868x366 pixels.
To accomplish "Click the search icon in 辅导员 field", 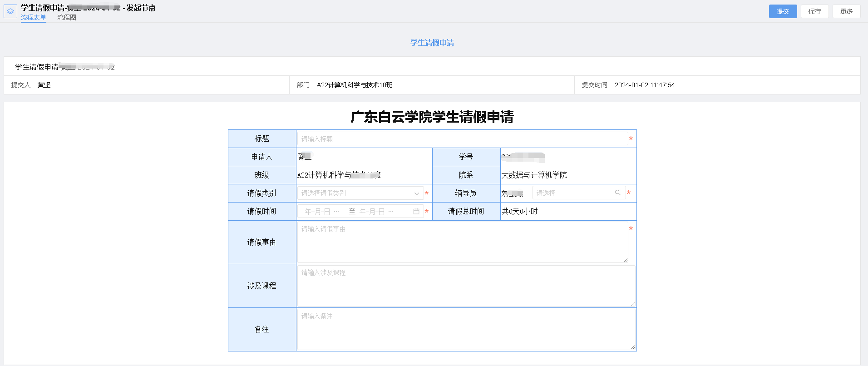I will point(617,193).
